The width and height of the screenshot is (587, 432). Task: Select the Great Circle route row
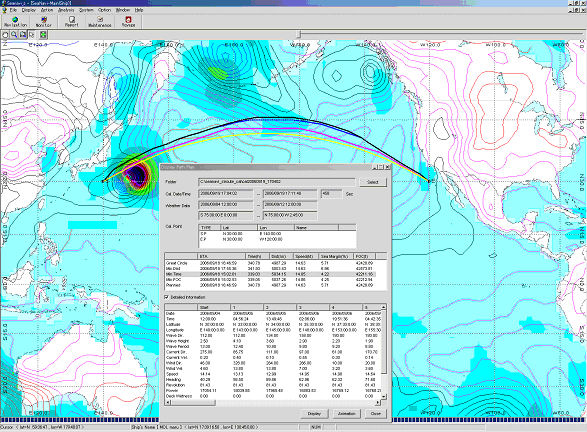click(270, 263)
